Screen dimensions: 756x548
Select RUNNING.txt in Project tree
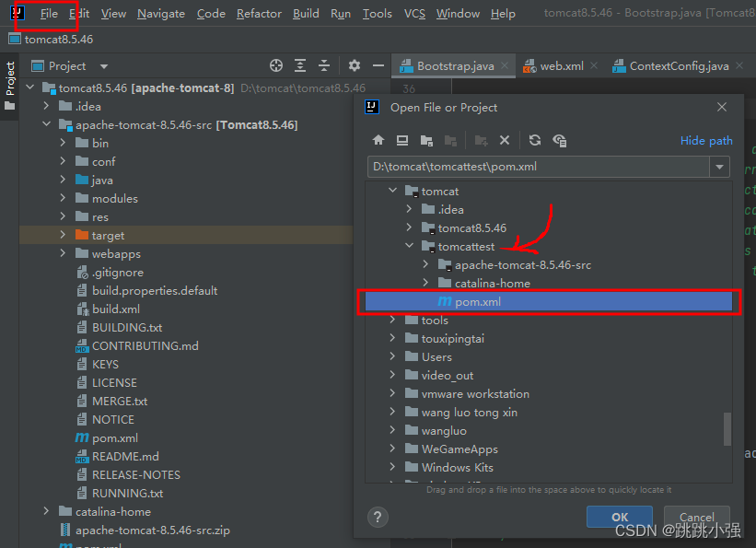click(x=128, y=493)
